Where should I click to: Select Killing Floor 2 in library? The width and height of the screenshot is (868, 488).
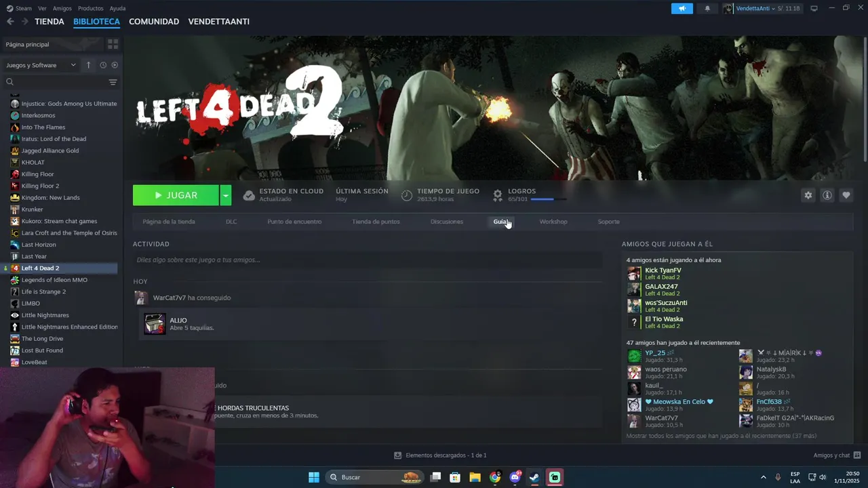[40, 186]
